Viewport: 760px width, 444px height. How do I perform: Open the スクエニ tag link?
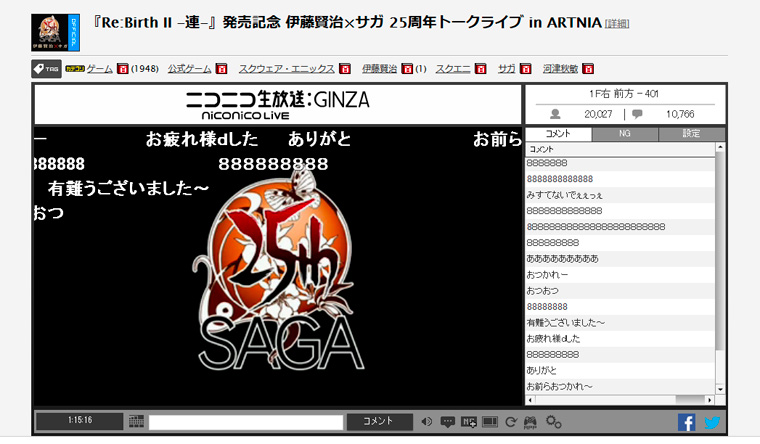[x=453, y=69]
